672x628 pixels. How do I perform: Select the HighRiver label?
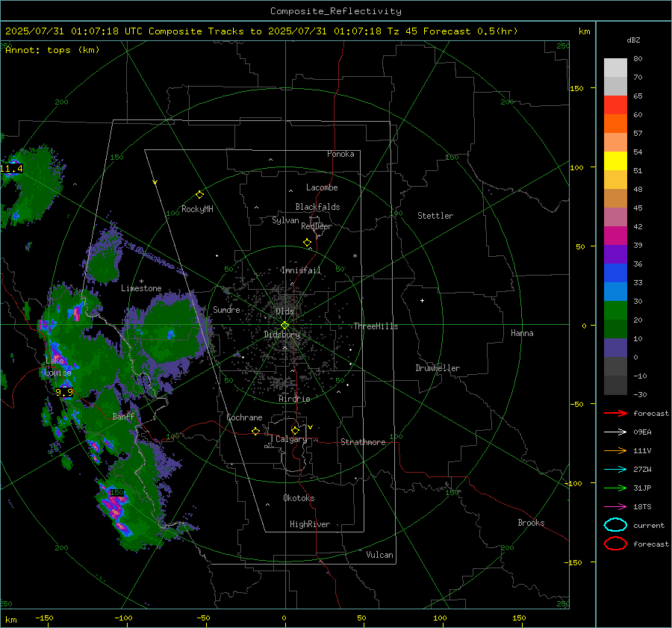[x=310, y=524]
